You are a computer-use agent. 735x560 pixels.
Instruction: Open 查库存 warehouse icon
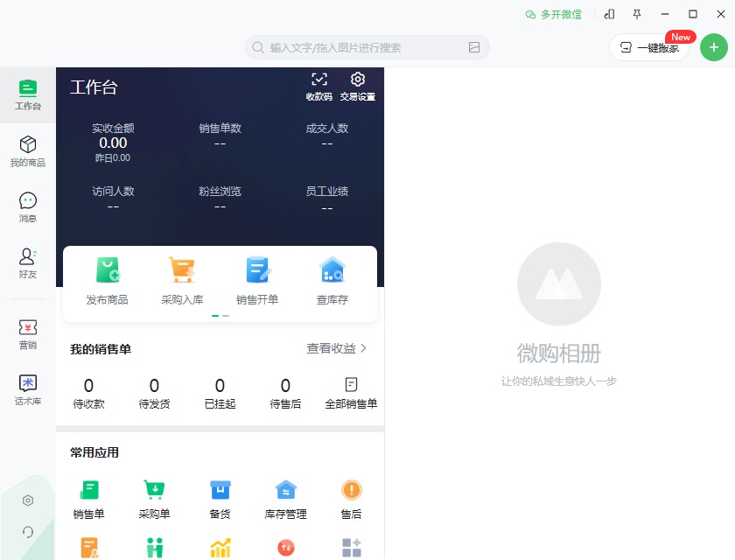(332, 269)
